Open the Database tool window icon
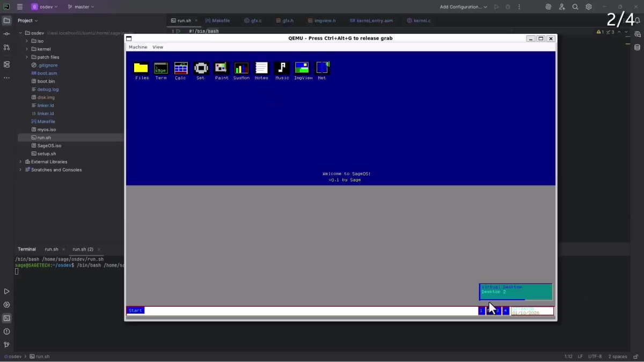The image size is (644, 362). (638, 47)
